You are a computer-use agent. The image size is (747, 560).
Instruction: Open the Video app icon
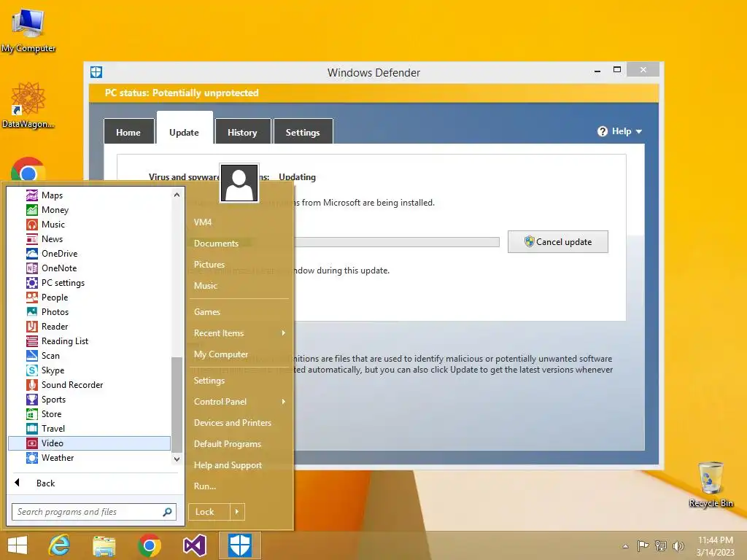point(32,443)
